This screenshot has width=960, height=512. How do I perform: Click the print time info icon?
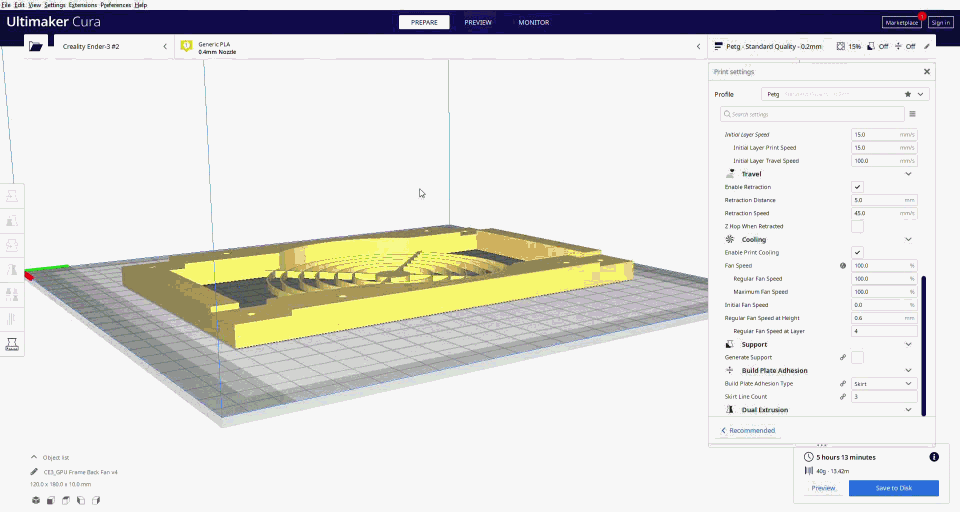pos(934,457)
